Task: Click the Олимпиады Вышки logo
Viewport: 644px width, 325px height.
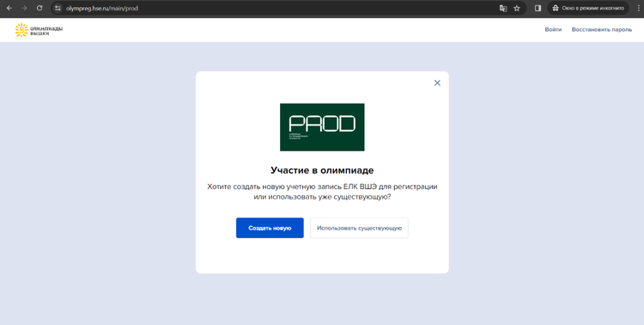Action: tap(39, 30)
